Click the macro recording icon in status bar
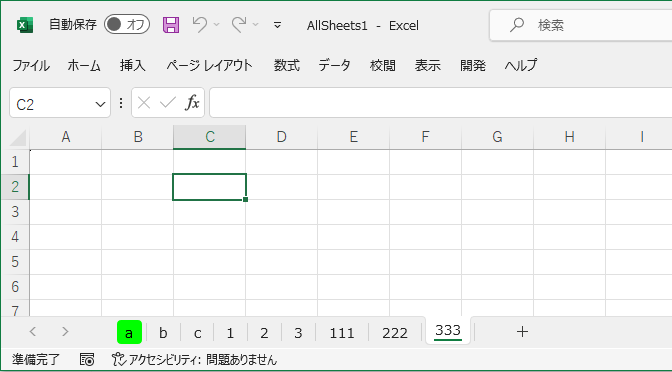 coord(87,360)
